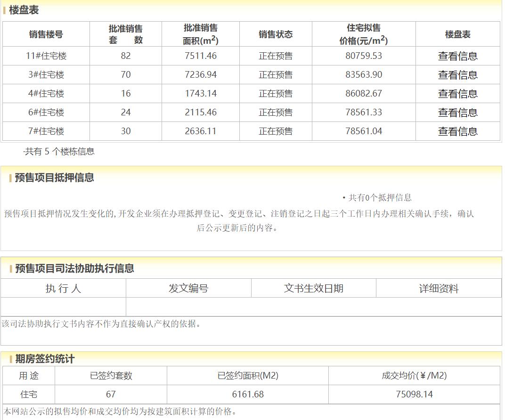Select the 6#住宅楼 building name cell
This screenshot has height=420, width=505.
[x=46, y=113]
